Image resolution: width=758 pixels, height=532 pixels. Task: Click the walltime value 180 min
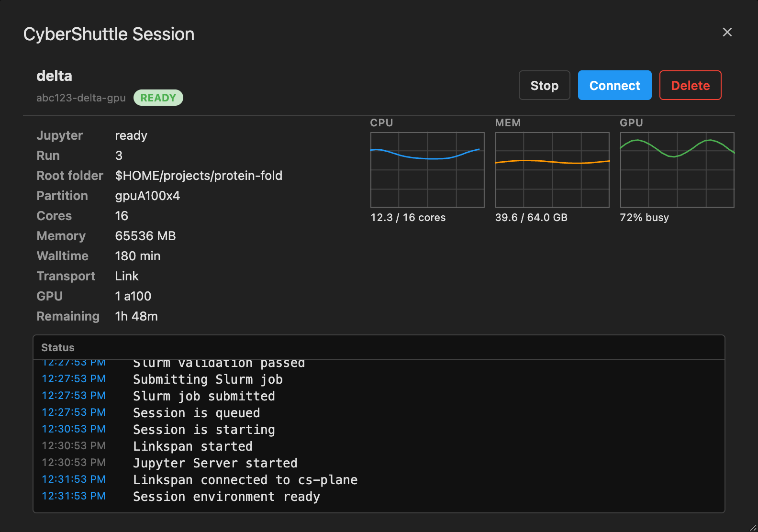138,256
